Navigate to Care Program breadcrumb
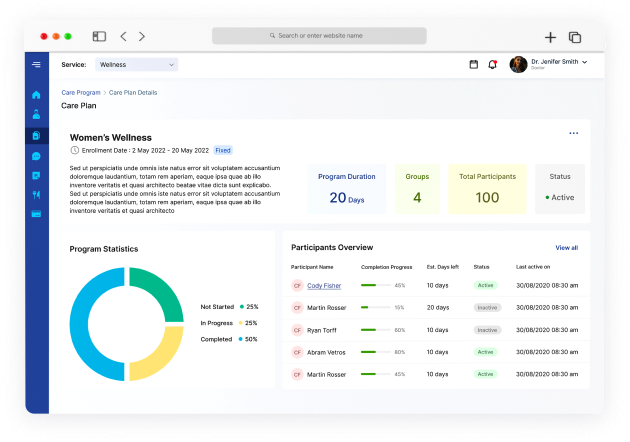 pos(81,92)
